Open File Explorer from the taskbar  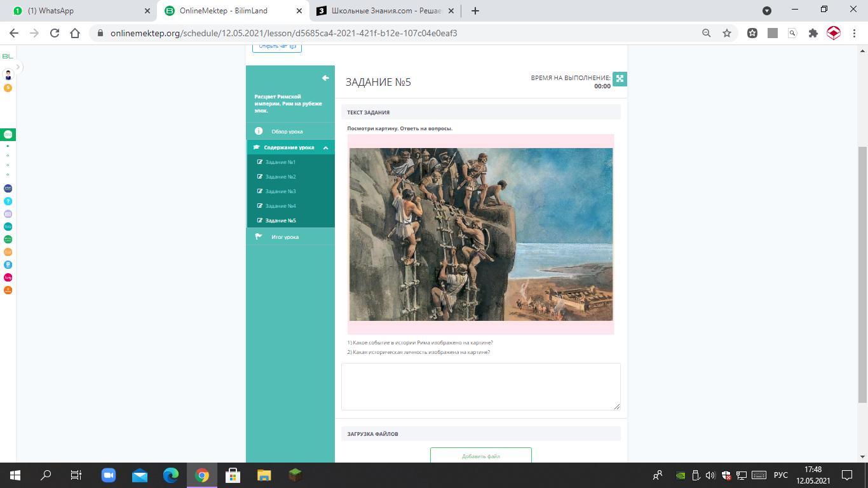click(x=264, y=475)
